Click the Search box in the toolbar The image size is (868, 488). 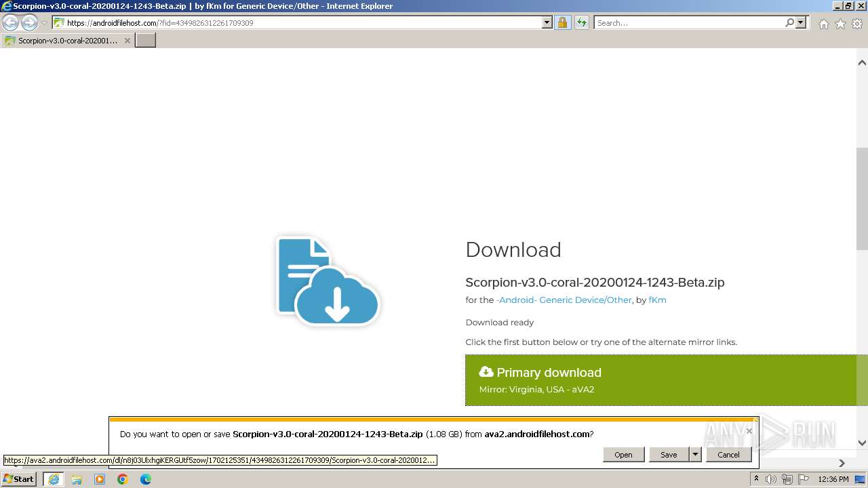click(688, 22)
